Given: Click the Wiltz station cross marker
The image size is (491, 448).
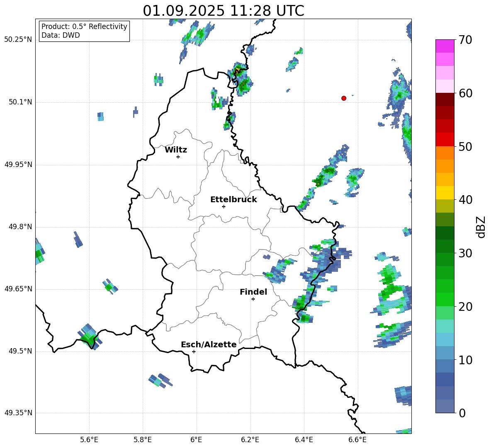Looking at the screenshot, I should pos(178,157).
